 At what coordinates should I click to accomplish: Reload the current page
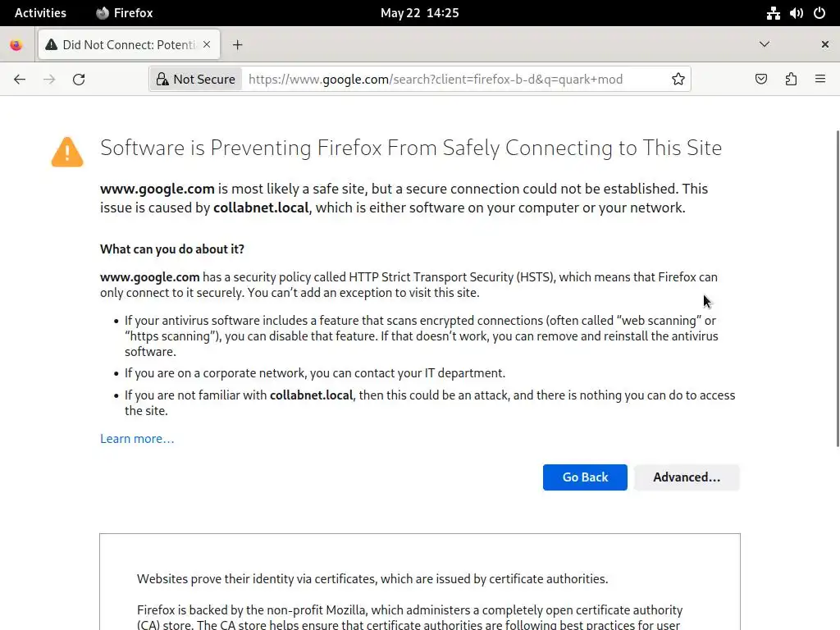(79, 80)
